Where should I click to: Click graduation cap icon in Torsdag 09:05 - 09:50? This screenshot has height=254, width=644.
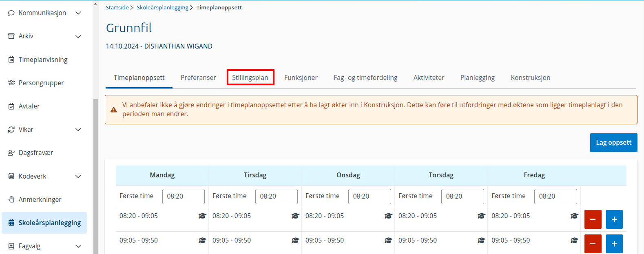tap(481, 240)
